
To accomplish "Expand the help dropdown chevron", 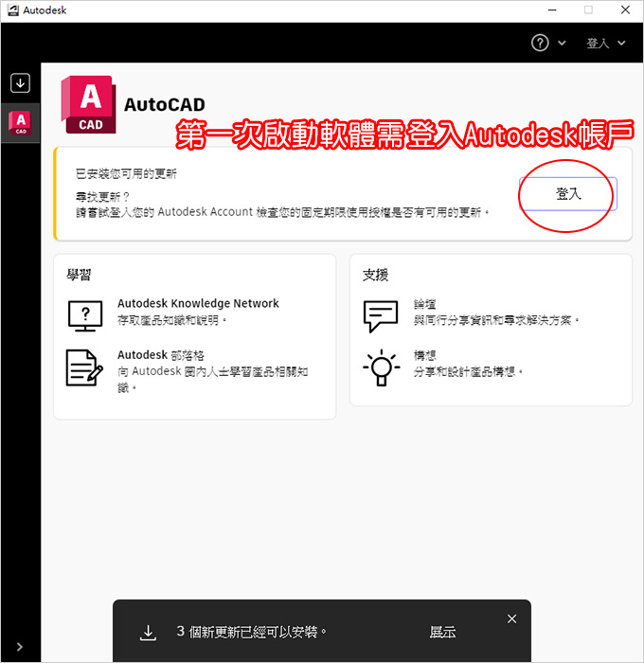I will pos(562,43).
